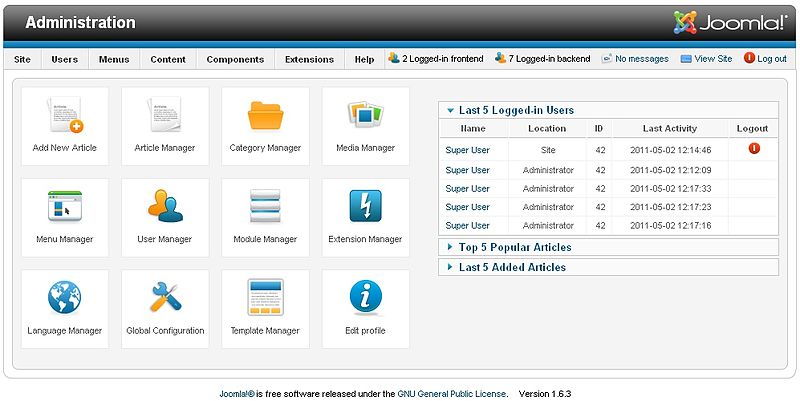The width and height of the screenshot is (800, 401).
Task: Click the ID column header
Action: tap(599, 129)
